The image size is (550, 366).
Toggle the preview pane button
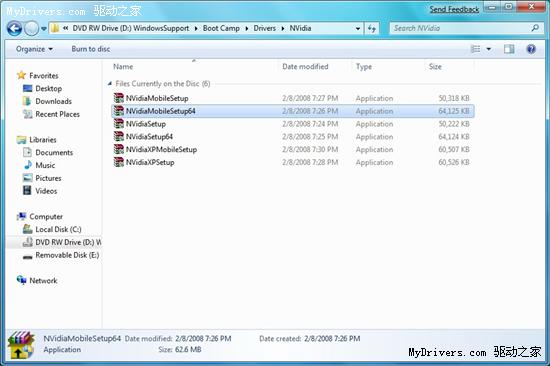(509, 49)
